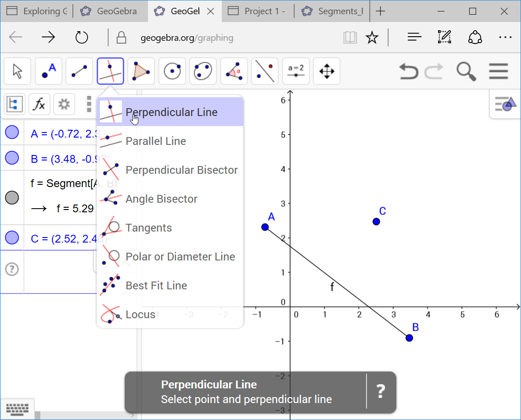Image resolution: width=521 pixels, height=420 pixels.
Task: Open the graphics view style panel
Action: [505, 105]
